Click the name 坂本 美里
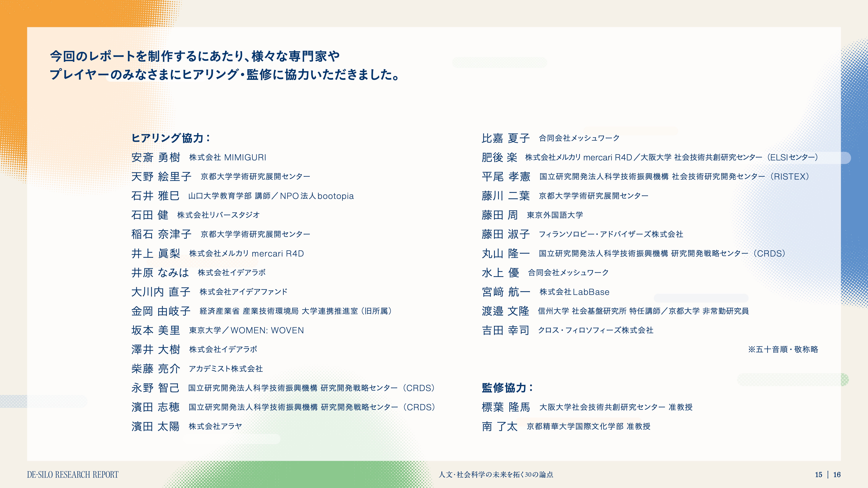 pos(156,330)
